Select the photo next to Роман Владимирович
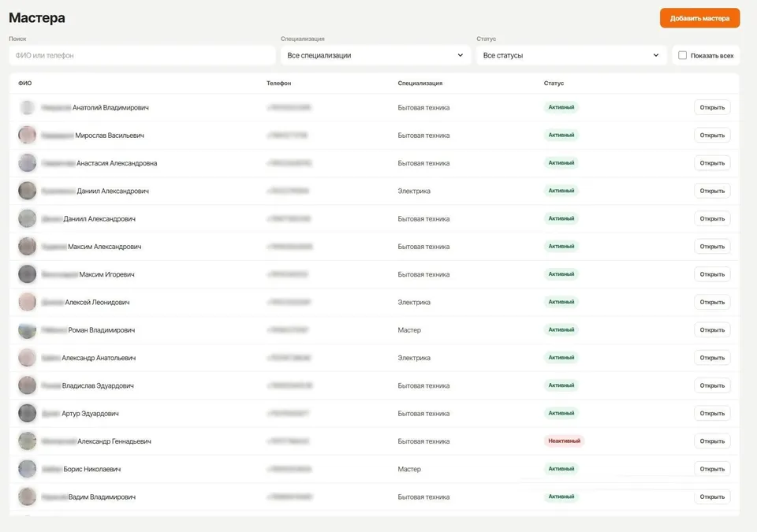The image size is (757, 532). pos(27,330)
